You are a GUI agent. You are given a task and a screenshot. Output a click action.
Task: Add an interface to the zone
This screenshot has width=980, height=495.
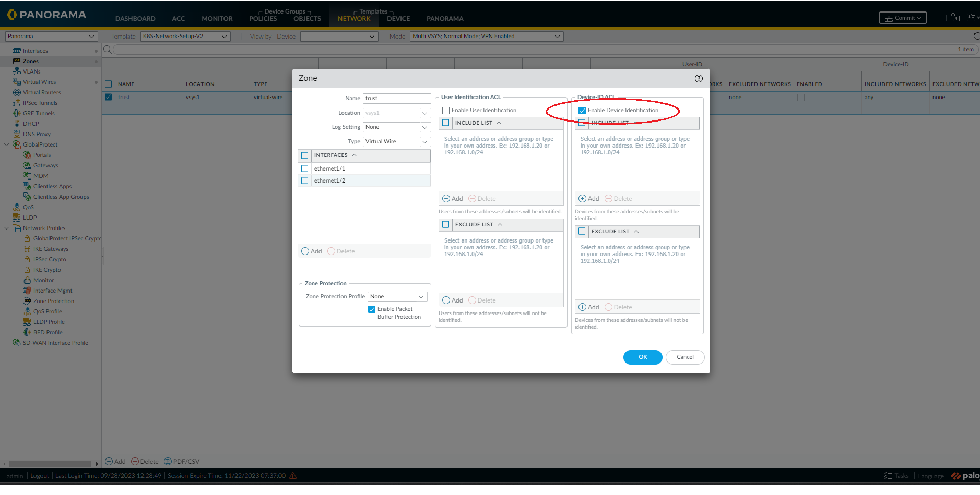pos(312,251)
